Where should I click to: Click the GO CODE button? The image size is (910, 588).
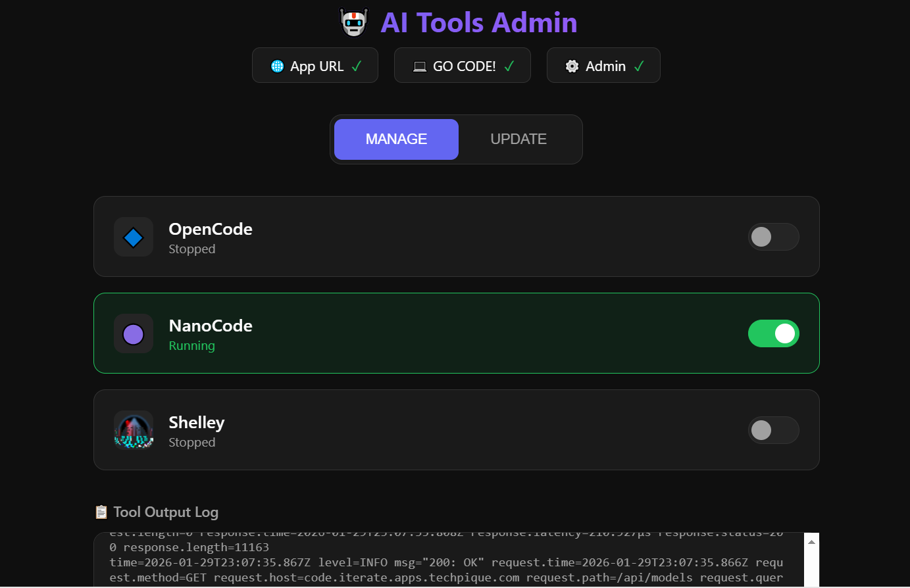tap(462, 65)
